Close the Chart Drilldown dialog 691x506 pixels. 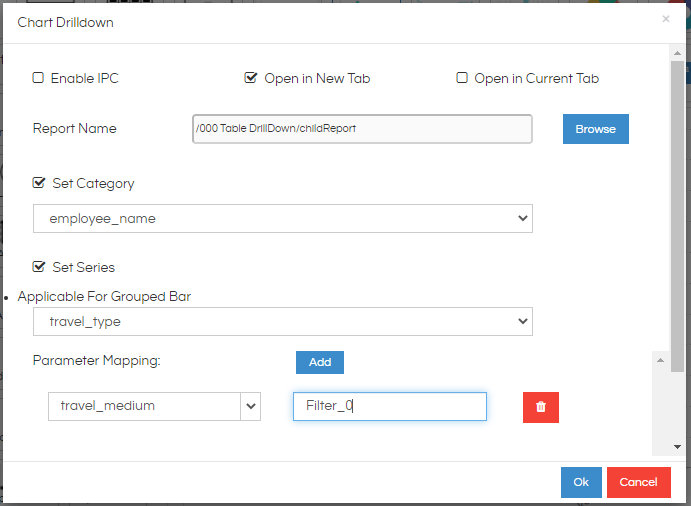pos(666,19)
